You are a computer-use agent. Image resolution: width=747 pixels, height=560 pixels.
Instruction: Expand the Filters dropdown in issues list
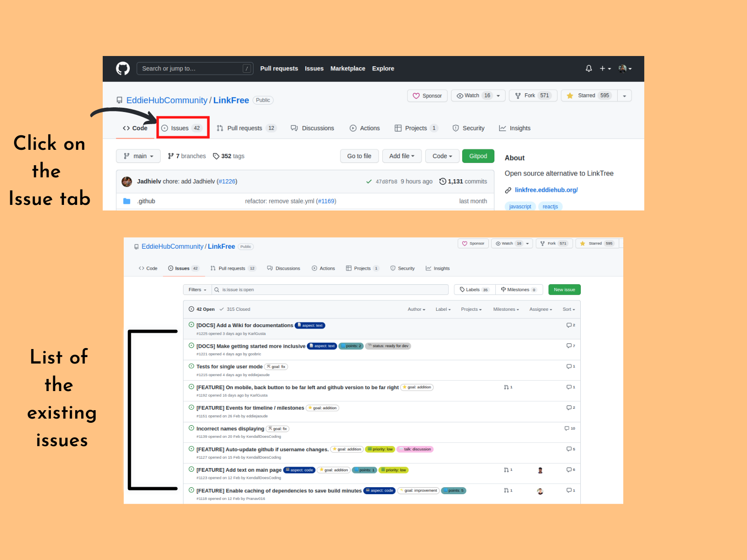pyautogui.click(x=197, y=290)
